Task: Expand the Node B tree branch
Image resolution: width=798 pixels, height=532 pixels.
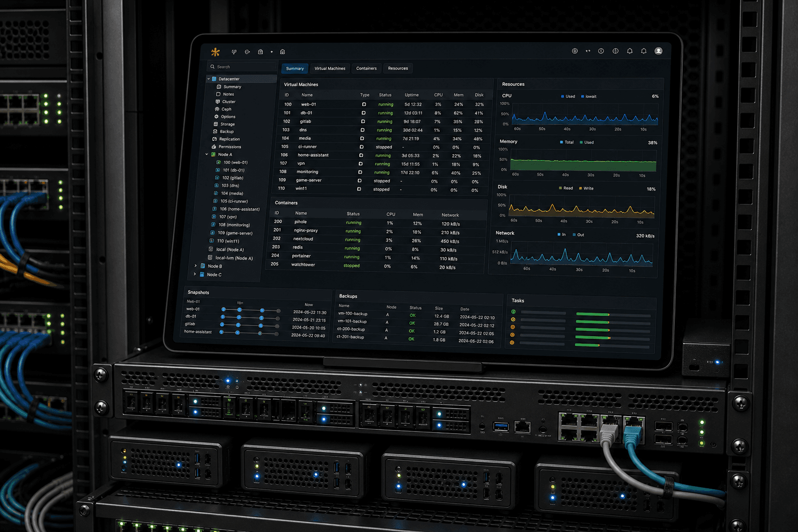Action: tap(195, 266)
